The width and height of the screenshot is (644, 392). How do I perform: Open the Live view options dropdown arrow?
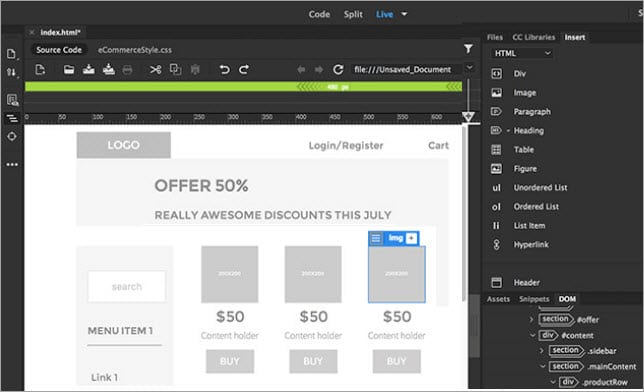click(x=404, y=14)
